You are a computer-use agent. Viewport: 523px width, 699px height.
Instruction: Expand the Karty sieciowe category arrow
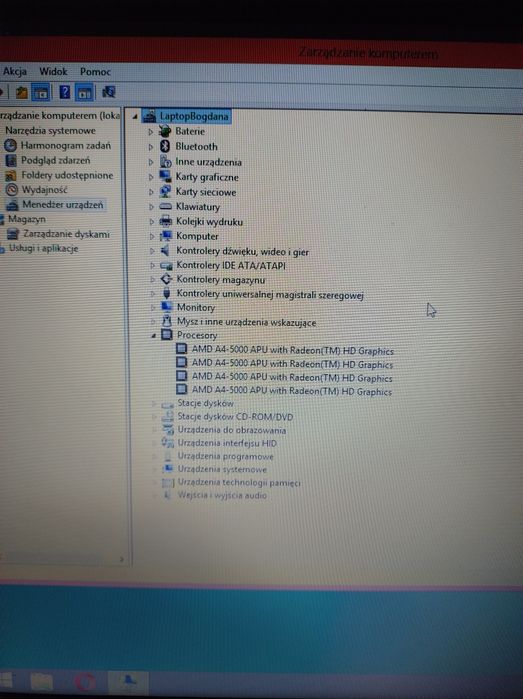151,192
